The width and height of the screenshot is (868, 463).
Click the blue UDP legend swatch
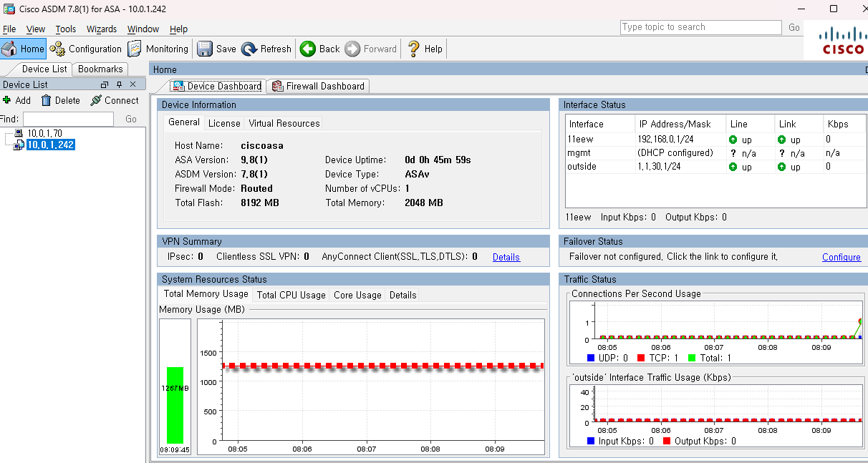(x=591, y=358)
